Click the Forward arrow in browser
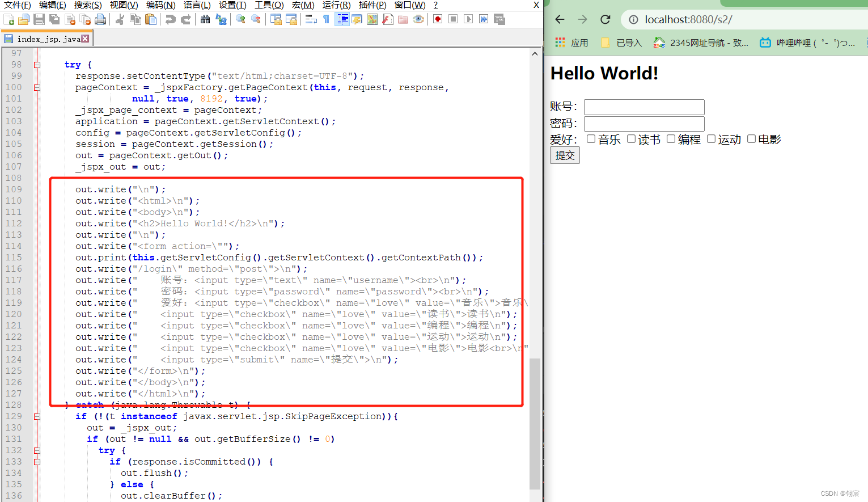 pos(583,19)
